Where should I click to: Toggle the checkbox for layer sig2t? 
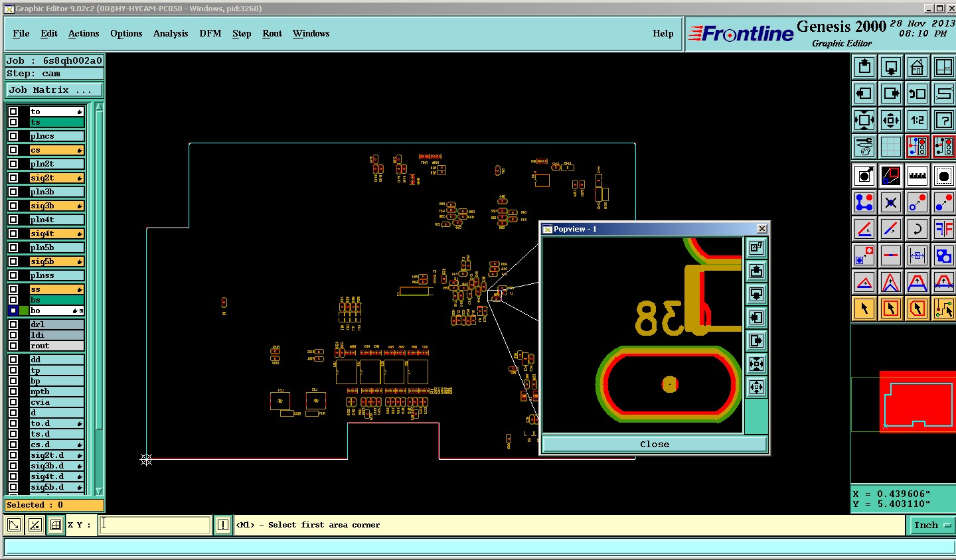click(13, 178)
